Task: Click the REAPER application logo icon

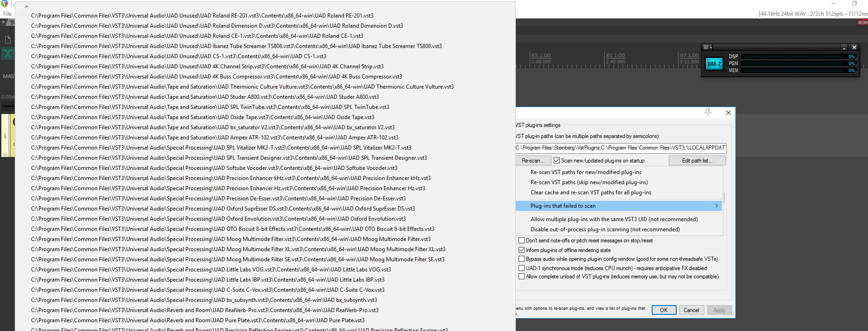Action: [5, 4]
